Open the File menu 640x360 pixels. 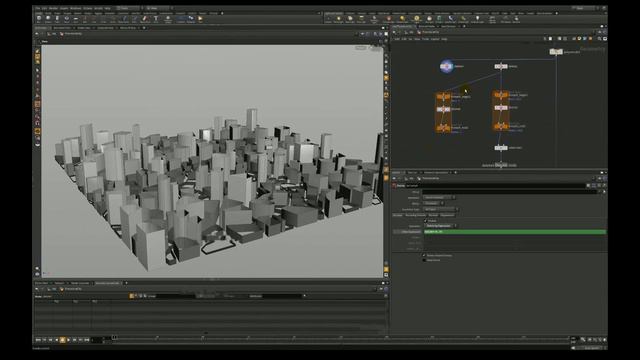[38, 8]
